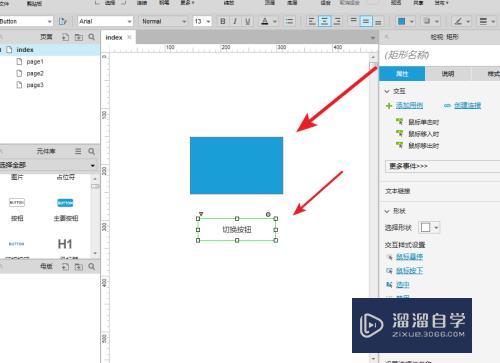
Task: Click the selected style link
Action: 403,284
